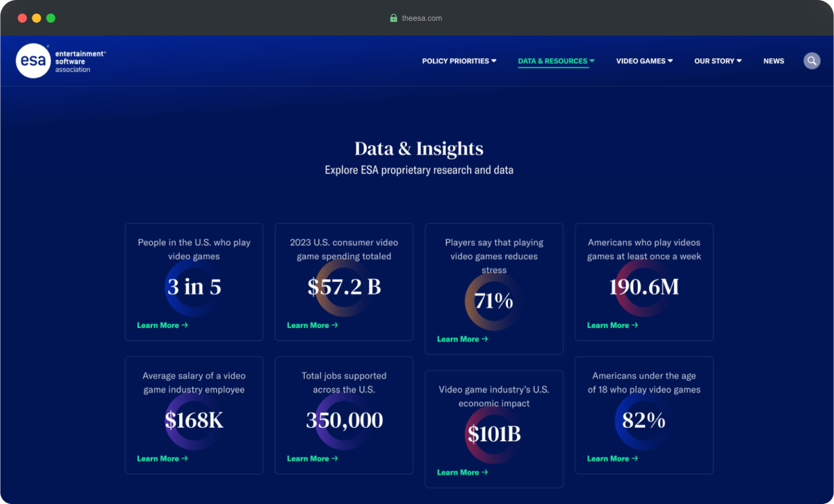Image resolution: width=834 pixels, height=504 pixels.
Task: Click the ESA logo in the header
Action: (61, 61)
